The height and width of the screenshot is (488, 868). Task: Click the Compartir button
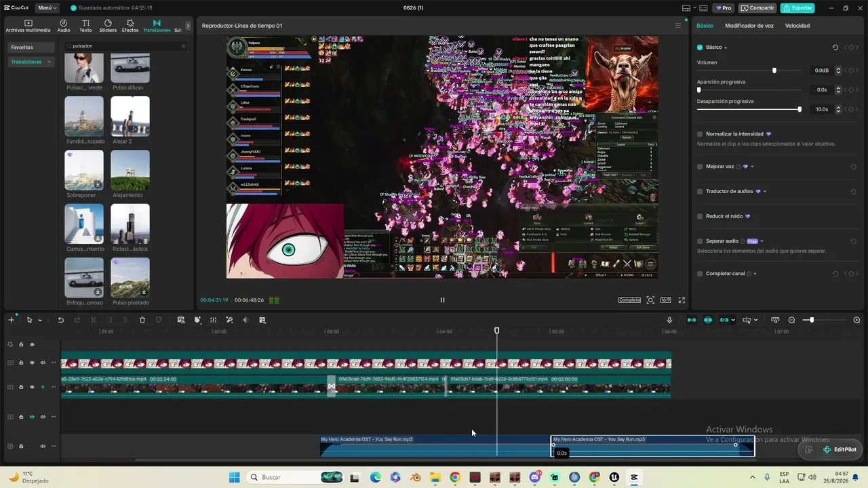tap(757, 8)
